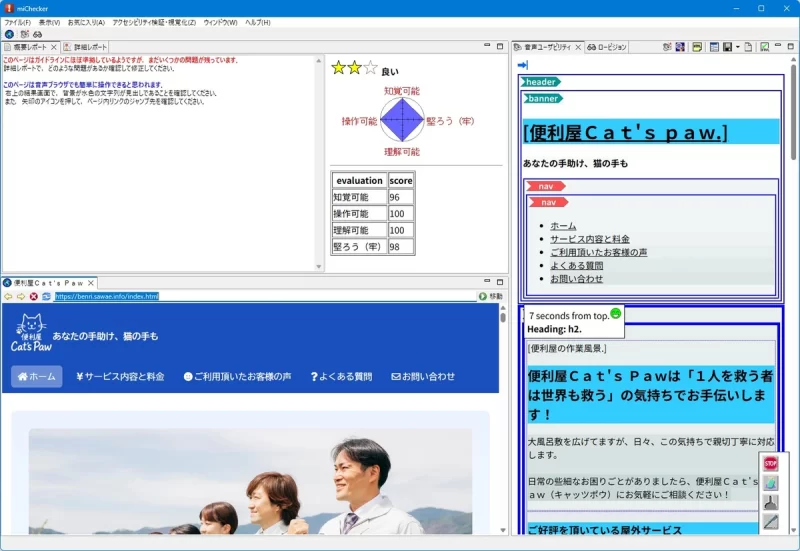Image resolution: width=800 pixels, height=551 pixels.
Task: Open the 表示(V) menu
Action: point(49,22)
